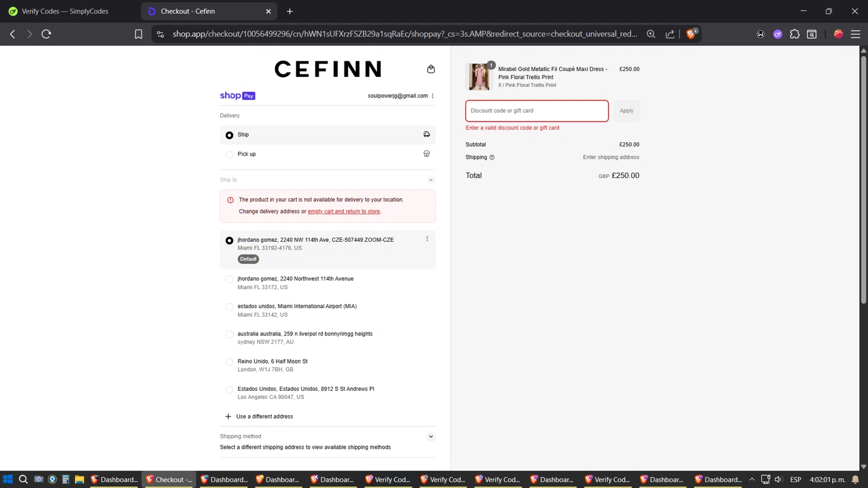Select the Sydney NSW australia address
Image resolution: width=868 pixels, height=488 pixels.
tap(328, 338)
